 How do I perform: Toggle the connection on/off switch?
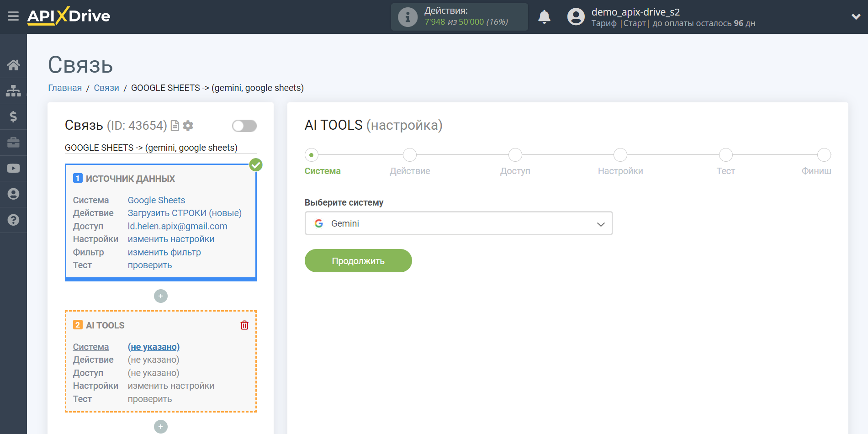click(x=244, y=126)
